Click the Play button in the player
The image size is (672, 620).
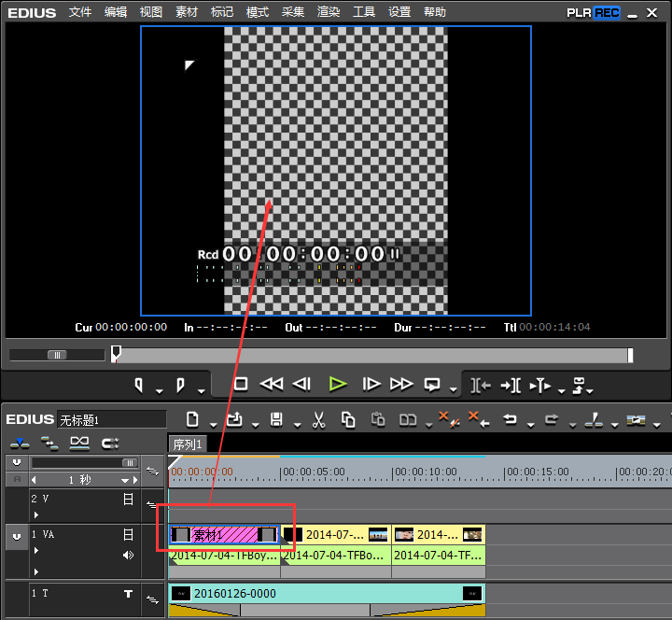pyautogui.click(x=338, y=384)
